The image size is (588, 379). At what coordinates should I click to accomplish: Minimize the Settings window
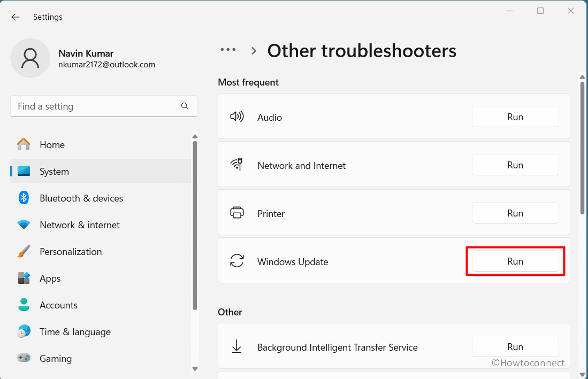[x=510, y=11]
